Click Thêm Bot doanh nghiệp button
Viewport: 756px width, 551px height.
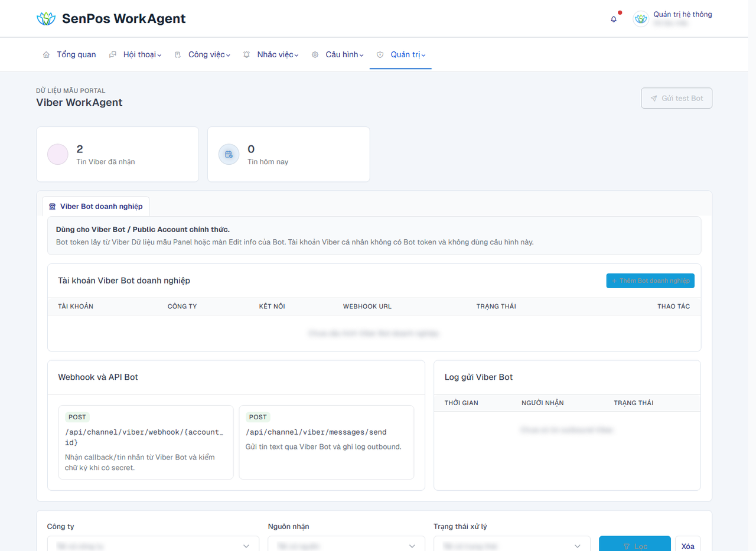click(650, 281)
